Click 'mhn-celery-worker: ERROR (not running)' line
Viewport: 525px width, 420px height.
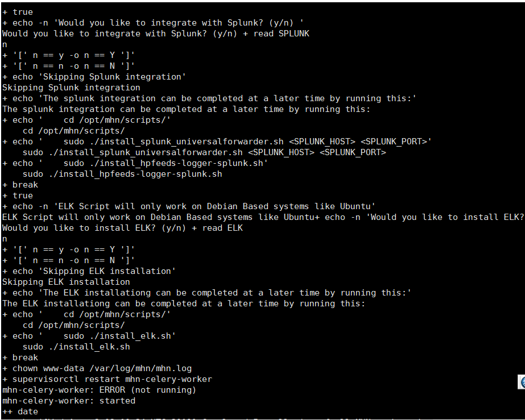(x=99, y=390)
